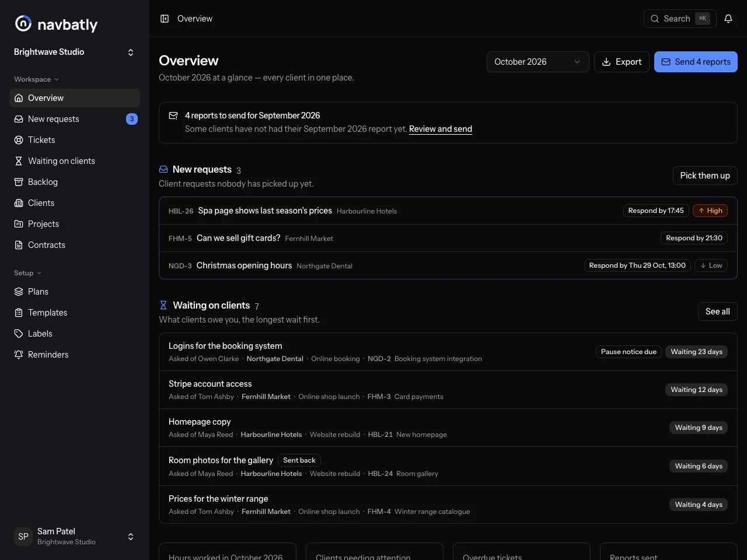Open Logins for the booking system item
The width and height of the screenshot is (747, 560).
click(448, 352)
